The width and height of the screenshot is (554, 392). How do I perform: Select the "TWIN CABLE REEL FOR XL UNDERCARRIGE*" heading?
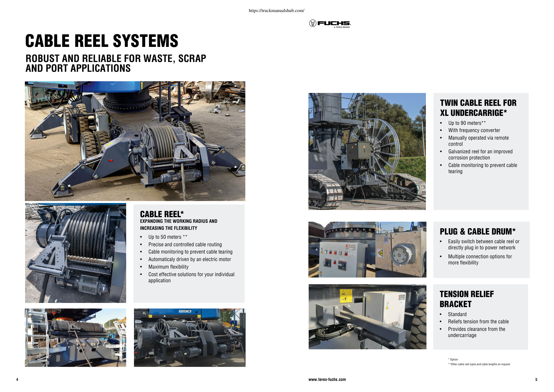pos(478,108)
